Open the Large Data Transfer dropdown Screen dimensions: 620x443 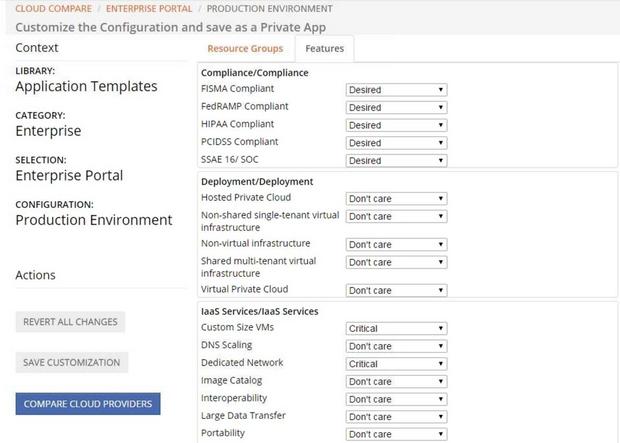pyautogui.click(x=396, y=416)
